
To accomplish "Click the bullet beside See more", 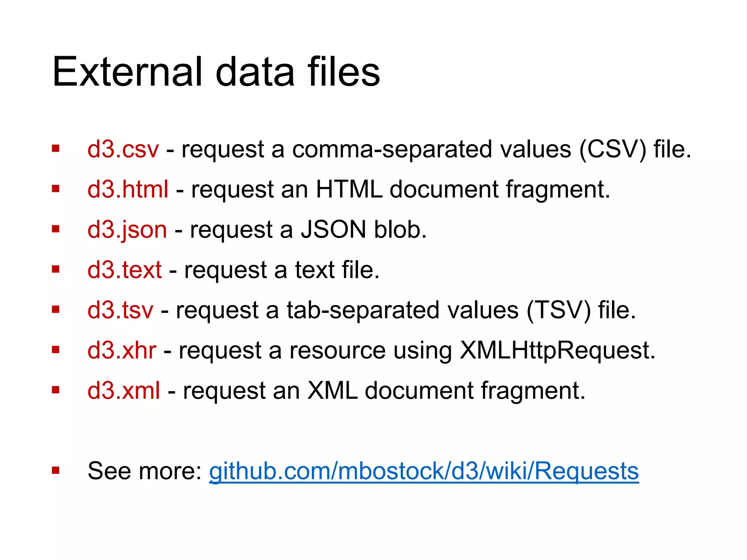I will (x=55, y=470).
